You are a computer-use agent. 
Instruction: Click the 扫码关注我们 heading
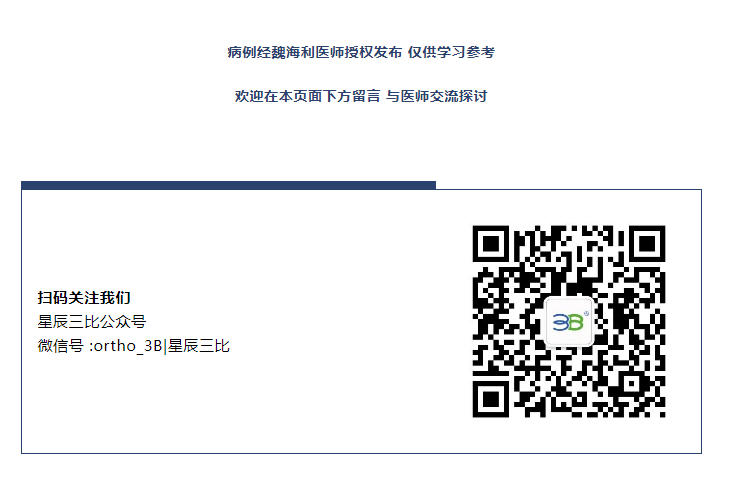[x=84, y=298]
